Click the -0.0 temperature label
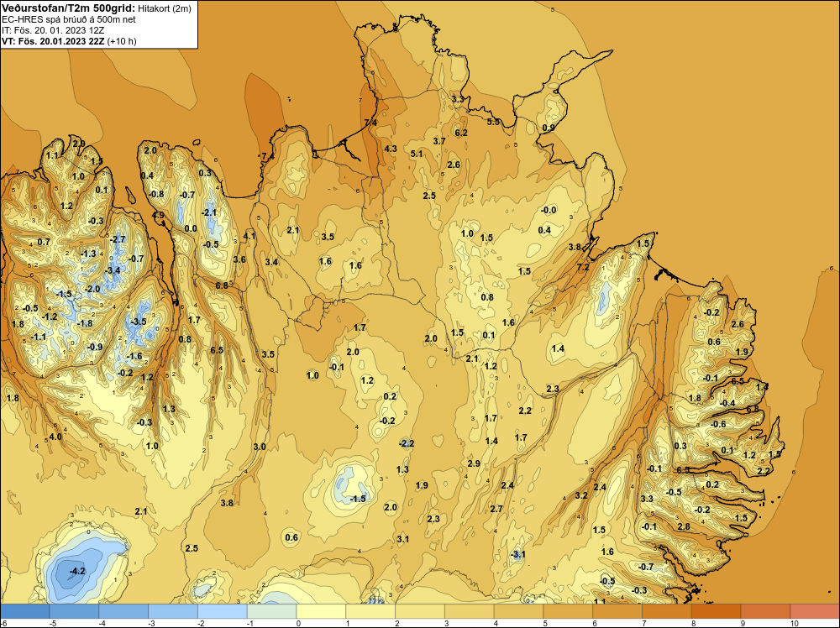This screenshot has height=628, width=840. coord(549,211)
